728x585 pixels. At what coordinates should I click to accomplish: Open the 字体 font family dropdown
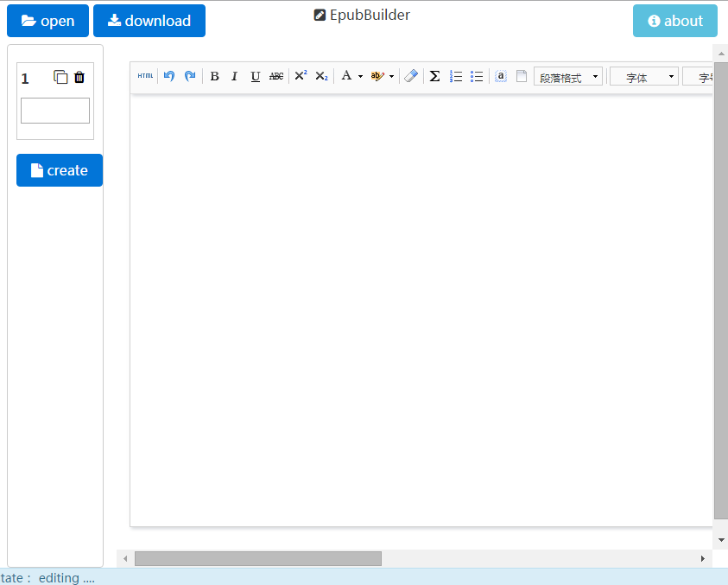tap(644, 76)
